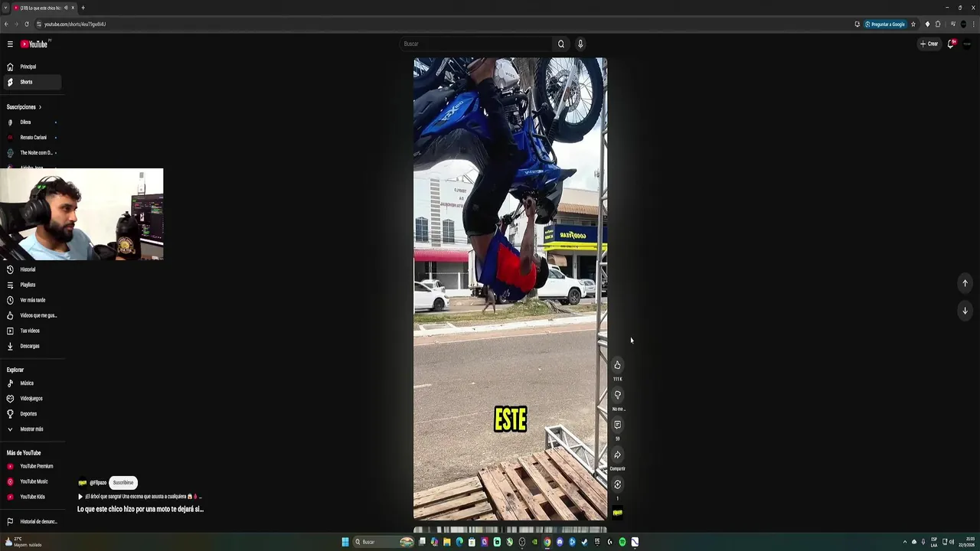980x551 pixels.
Task: Open @Flipazo channel handle
Action: (x=98, y=483)
